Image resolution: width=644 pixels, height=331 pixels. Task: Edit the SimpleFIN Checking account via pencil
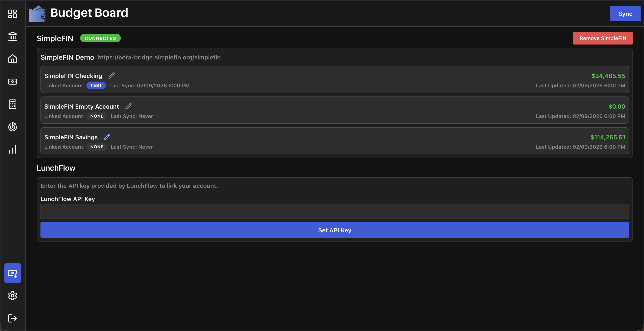pos(112,75)
